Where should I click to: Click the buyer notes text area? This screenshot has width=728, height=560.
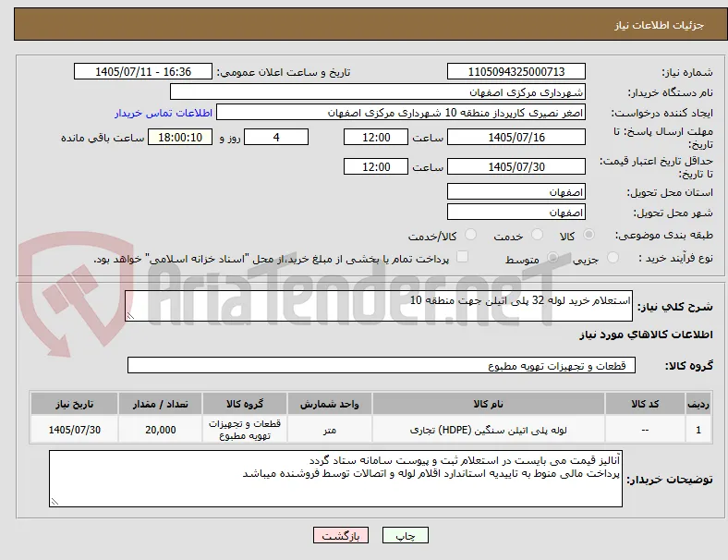(335, 479)
